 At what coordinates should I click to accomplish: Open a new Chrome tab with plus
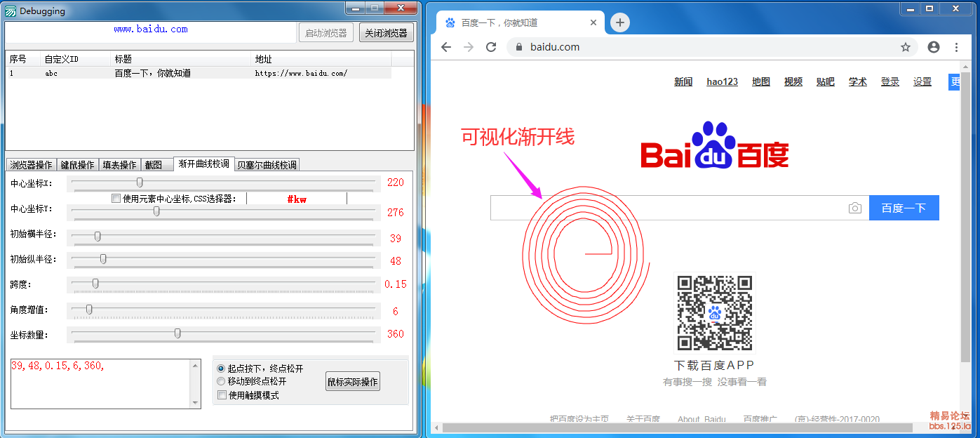(619, 22)
